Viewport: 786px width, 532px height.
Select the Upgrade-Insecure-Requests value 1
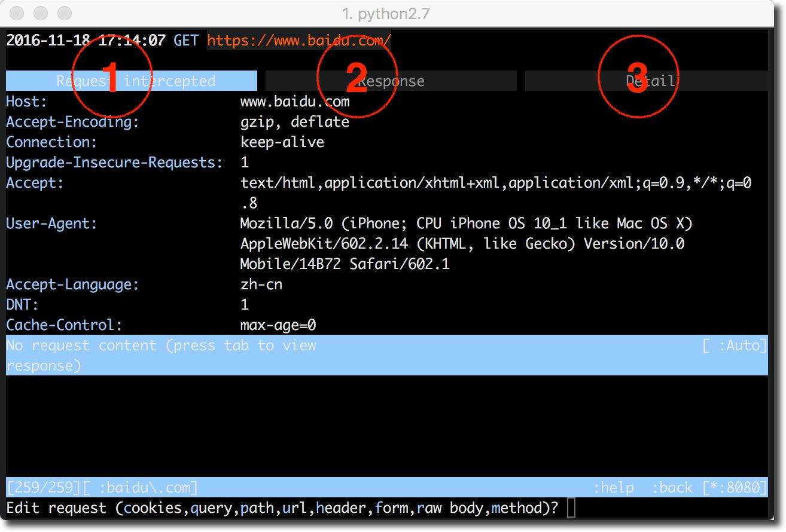point(245,163)
